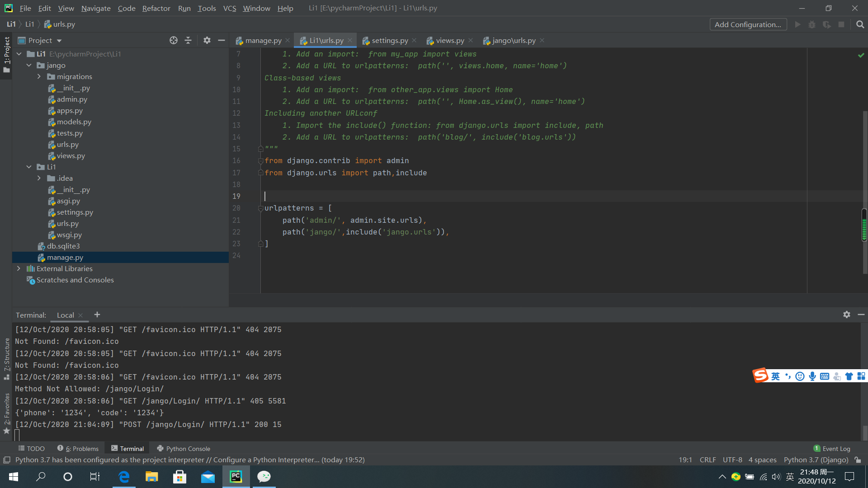The height and width of the screenshot is (488, 868).
Task: Collapse the Li1 inner package folder
Action: click(29, 167)
